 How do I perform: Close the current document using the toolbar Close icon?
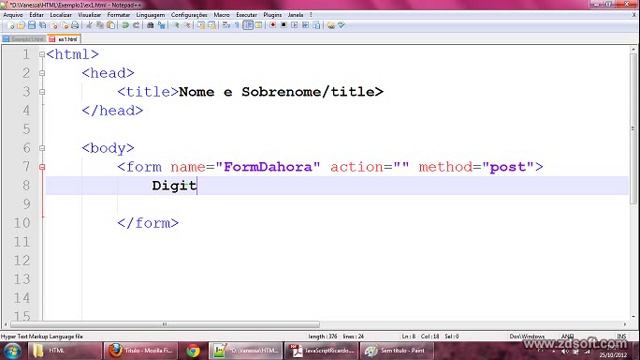pos(54,25)
